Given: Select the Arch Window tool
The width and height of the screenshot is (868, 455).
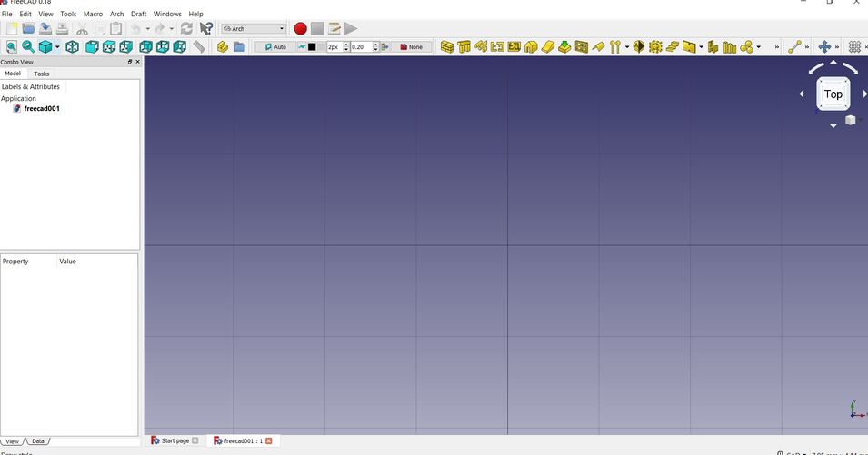Looking at the screenshot, I should point(582,47).
